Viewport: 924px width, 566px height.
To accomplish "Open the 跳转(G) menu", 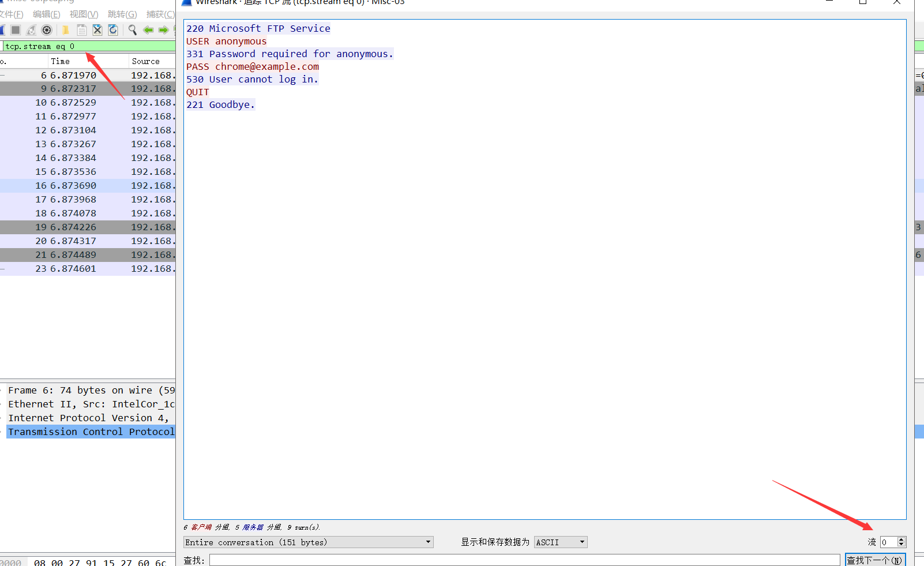I will point(123,14).
